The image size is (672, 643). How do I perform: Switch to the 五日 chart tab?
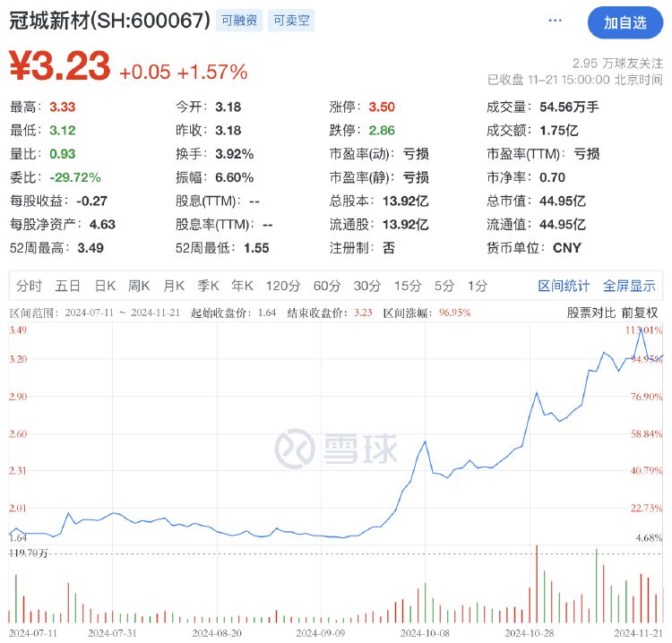pos(68,286)
